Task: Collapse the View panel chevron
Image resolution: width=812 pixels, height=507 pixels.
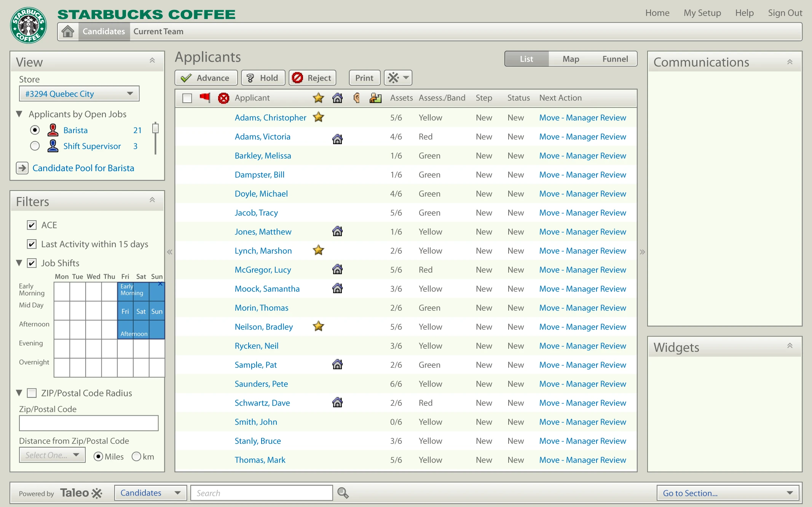Action: point(152,60)
